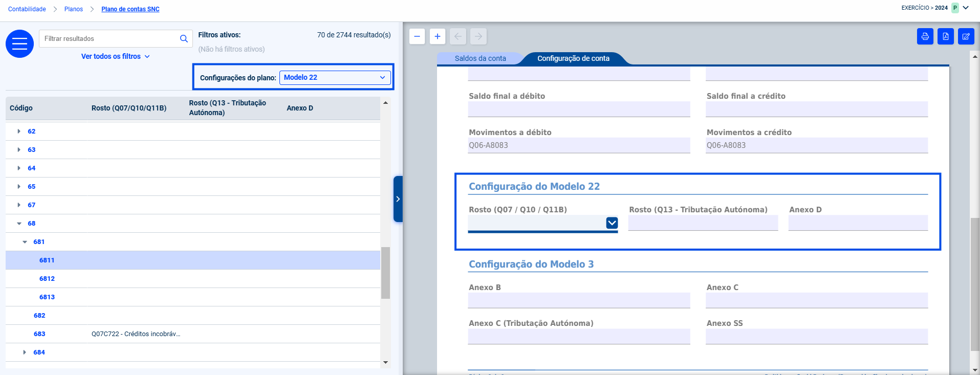980x375 pixels.
Task: Go back with left arrow button
Action: 458,36
